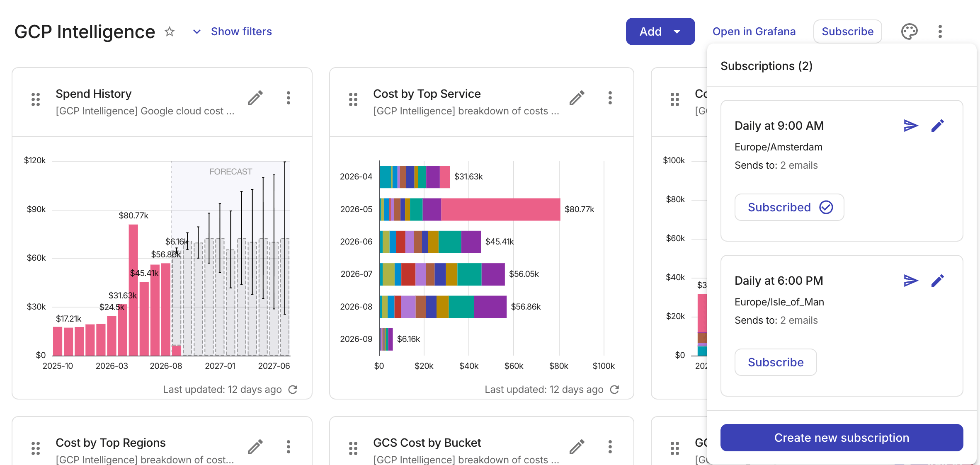
Task: Edit the GCS Cost by Bucket panel
Action: pyautogui.click(x=577, y=447)
